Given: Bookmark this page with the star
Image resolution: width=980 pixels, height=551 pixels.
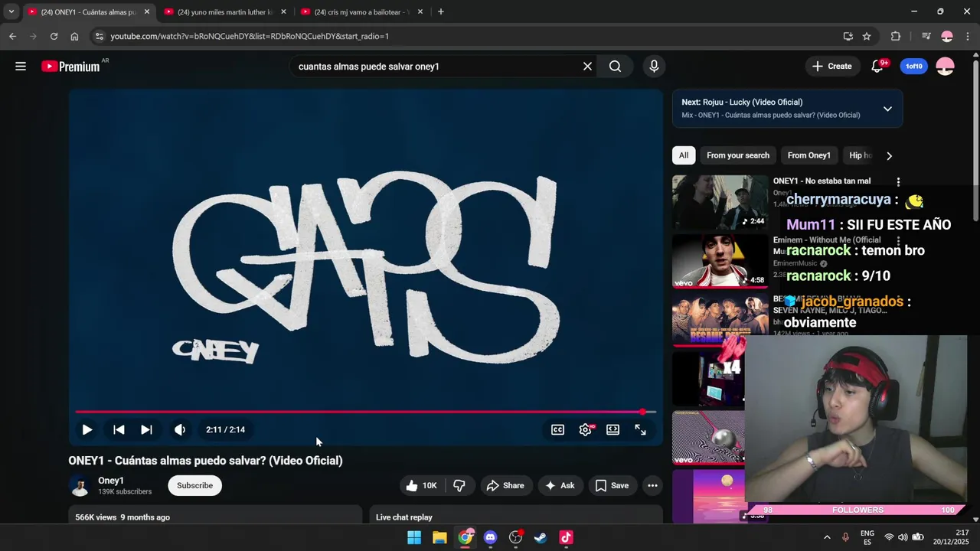Looking at the screenshot, I should click(867, 36).
